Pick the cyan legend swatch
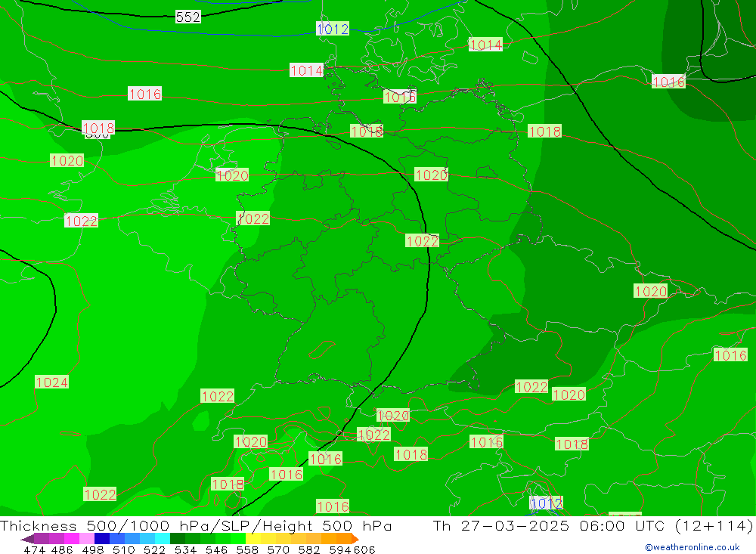 click(x=162, y=539)
